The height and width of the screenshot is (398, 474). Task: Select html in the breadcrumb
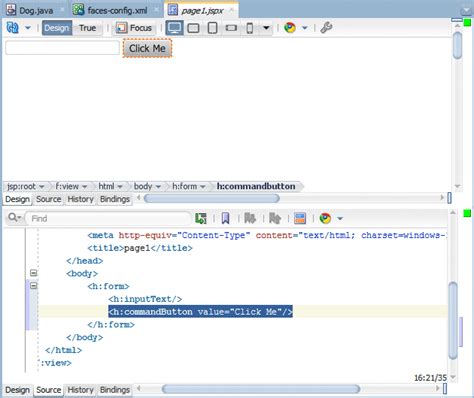tap(106, 186)
